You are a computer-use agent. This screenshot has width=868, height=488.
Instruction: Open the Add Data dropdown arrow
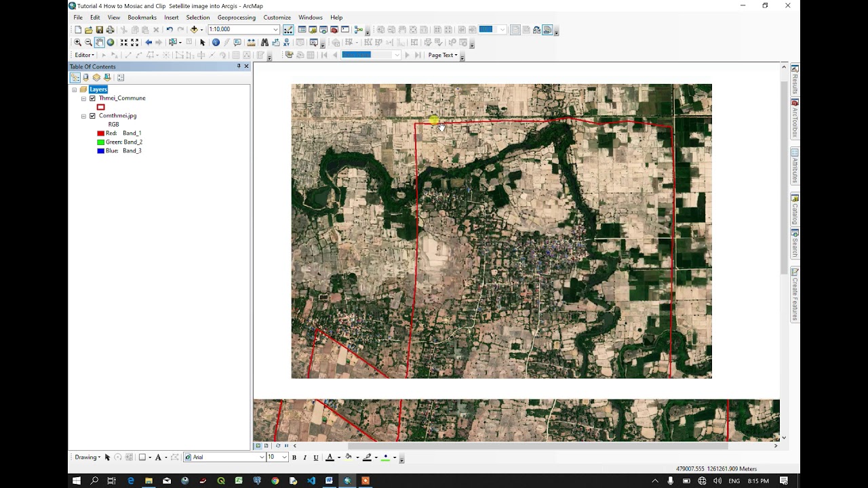click(x=201, y=29)
